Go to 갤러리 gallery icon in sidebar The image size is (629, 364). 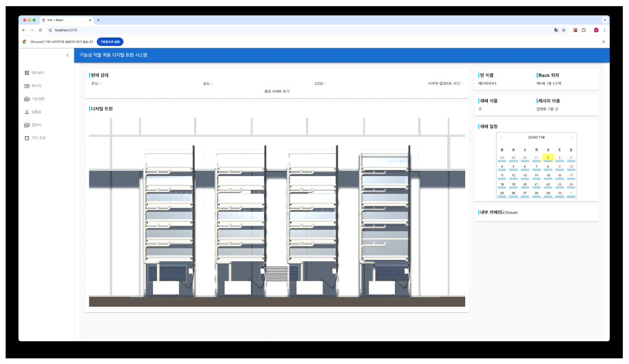(27, 125)
